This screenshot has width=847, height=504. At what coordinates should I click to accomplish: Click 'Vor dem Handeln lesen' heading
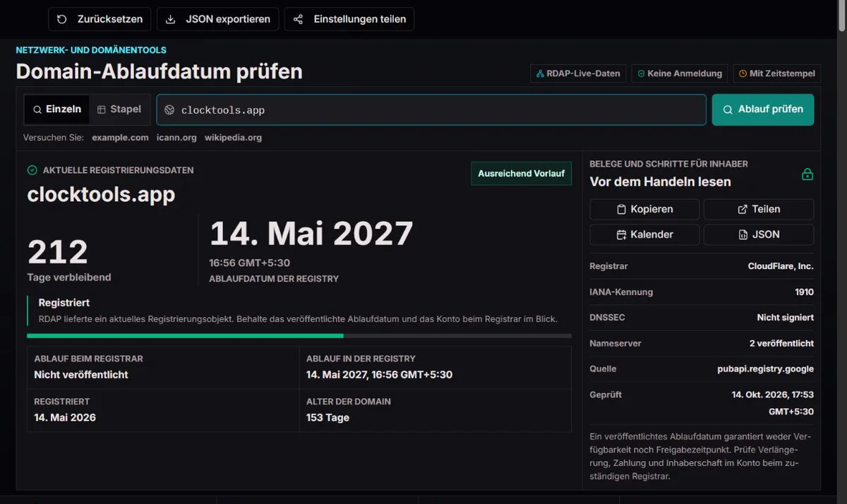pos(660,181)
